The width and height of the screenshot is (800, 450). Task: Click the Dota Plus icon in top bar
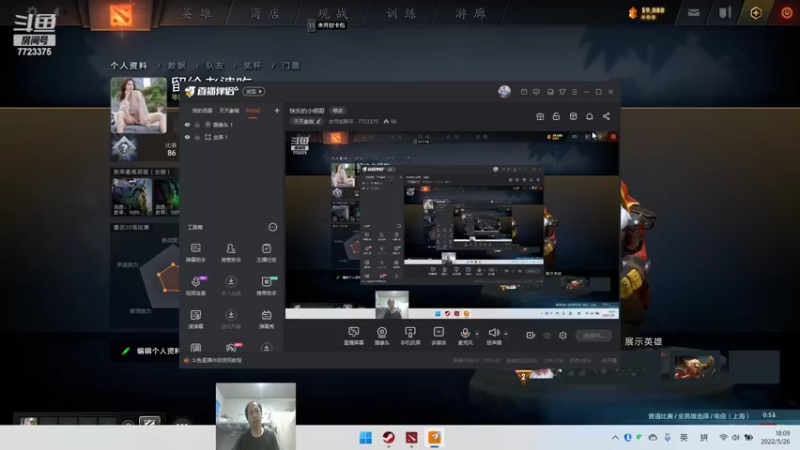[x=756, y=13]
